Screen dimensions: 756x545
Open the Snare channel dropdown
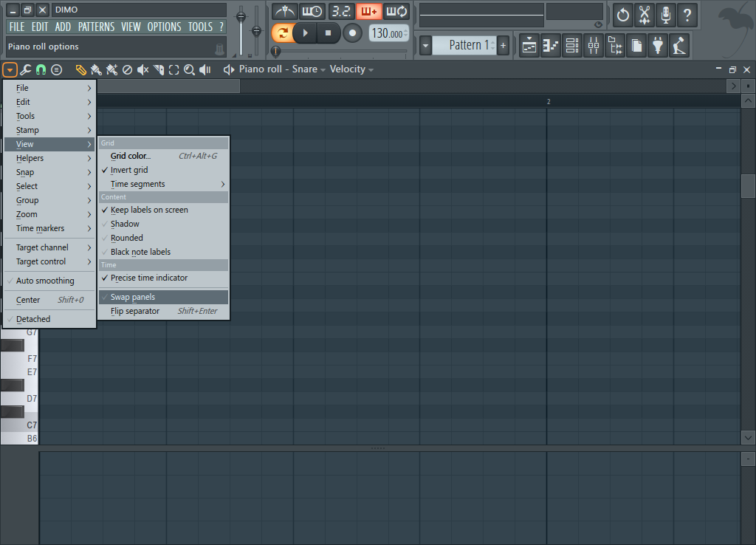(308, 69)
